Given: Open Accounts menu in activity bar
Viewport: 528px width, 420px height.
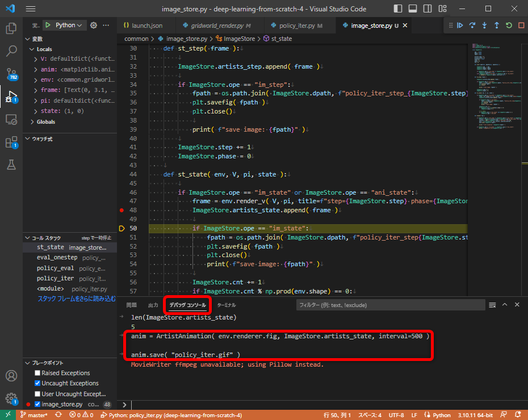Looking at the screenshot, I should point(11,376).
